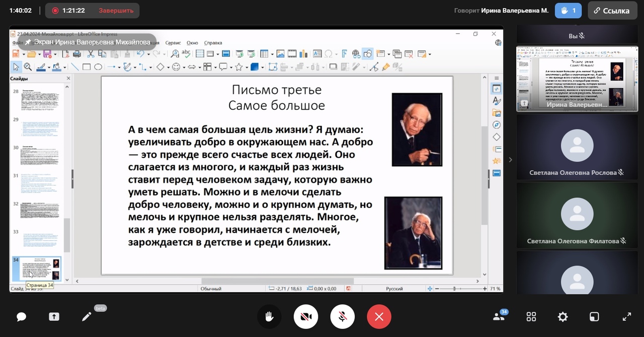Insert Fontwork text
Viewport: 644px width, 337px height.
[345, 54]
